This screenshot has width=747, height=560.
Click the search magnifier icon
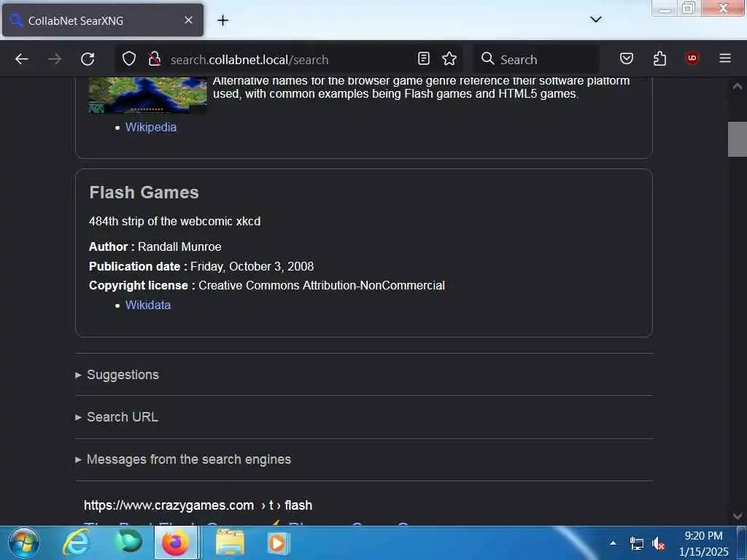487,58
